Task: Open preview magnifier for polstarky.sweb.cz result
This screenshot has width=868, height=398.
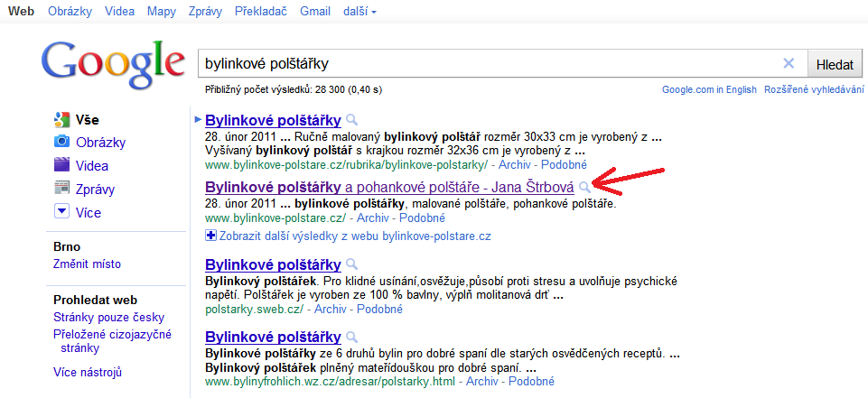Action: click(x=351, y=264)
